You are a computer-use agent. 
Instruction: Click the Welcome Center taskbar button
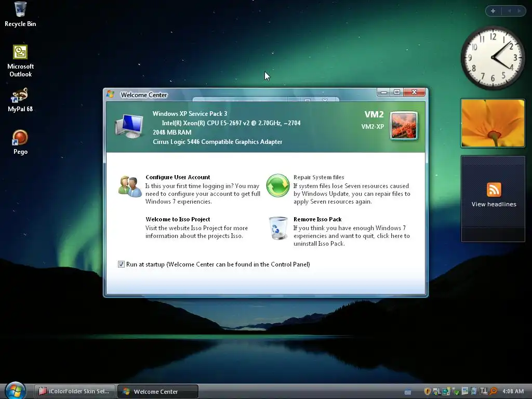point(158,392)
